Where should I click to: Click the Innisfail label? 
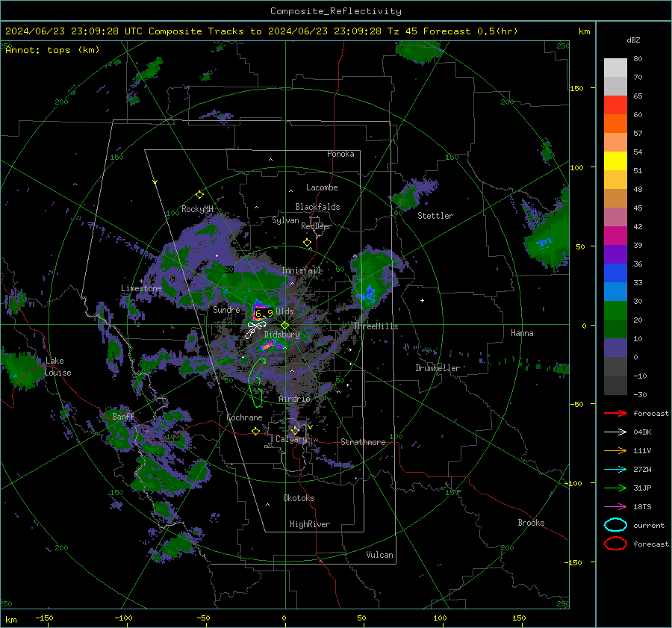coord(301,270)
